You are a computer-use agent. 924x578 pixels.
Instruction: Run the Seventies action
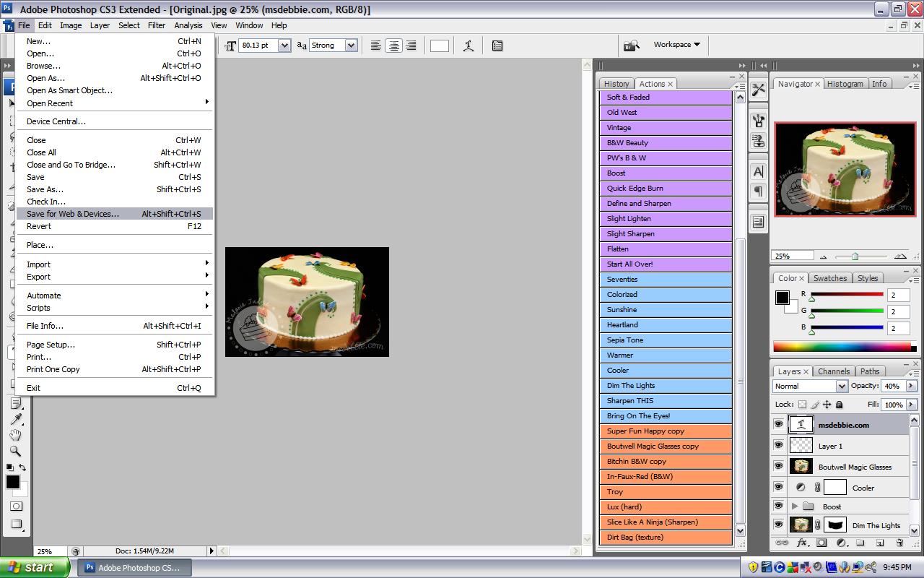(666, 280)
